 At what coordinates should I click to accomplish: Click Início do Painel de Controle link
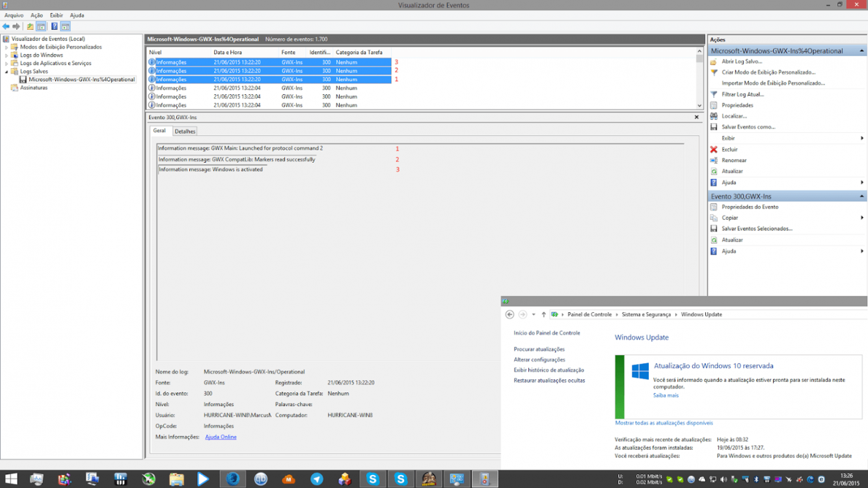tap(547, 333)
